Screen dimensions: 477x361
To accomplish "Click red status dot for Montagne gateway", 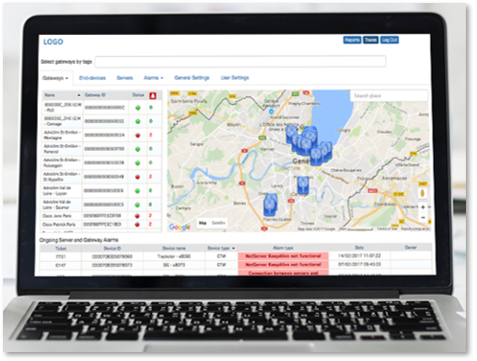I will click(x=138, y=135).
